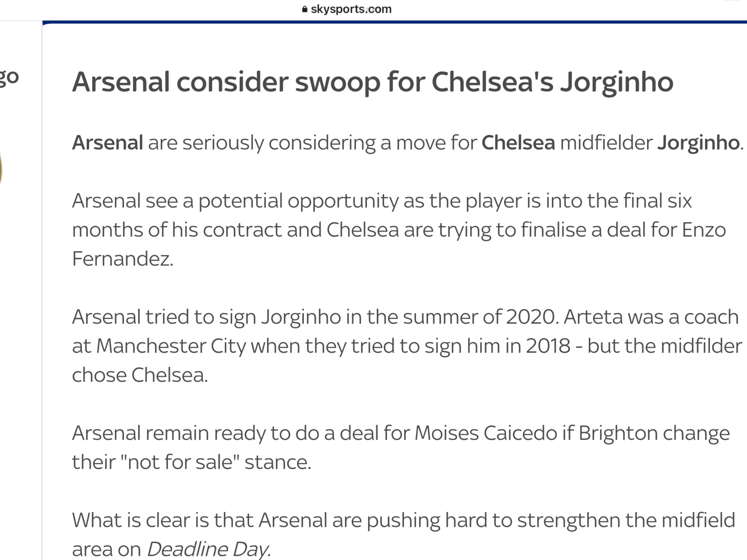The height and width of the screenshot is (560, 747).
Task: Click the paragraph about Moises Caicedo
Action: coord(401,447)
